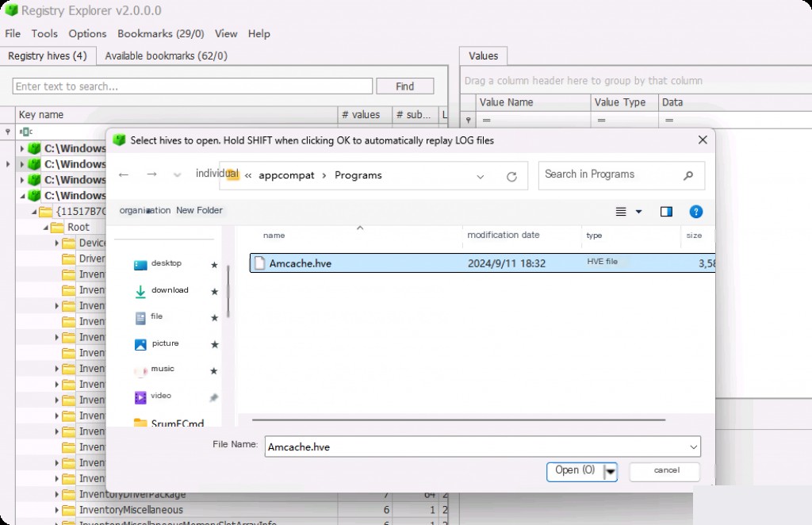Image resolution: width=812 pixels, height=525 pixels.
Task: Click the cancel button in the dialog
Action: [x=665, y=470]
